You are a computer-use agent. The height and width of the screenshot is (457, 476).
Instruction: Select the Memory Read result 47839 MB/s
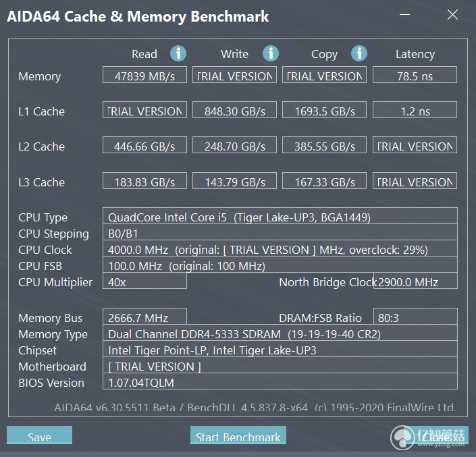pos(144,75)
